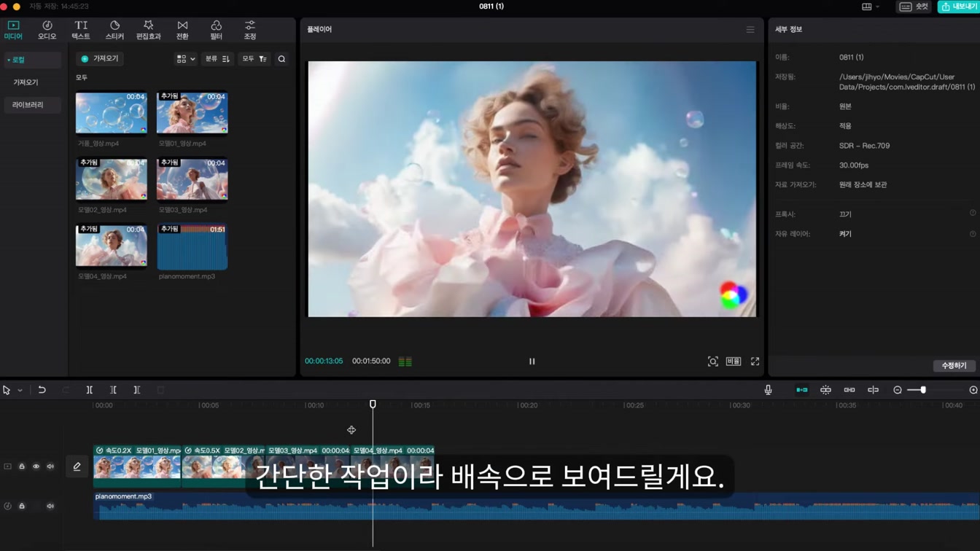Open the 분류 sort dropdown
The width and height of the screenshot is (980, 551).
217,59
